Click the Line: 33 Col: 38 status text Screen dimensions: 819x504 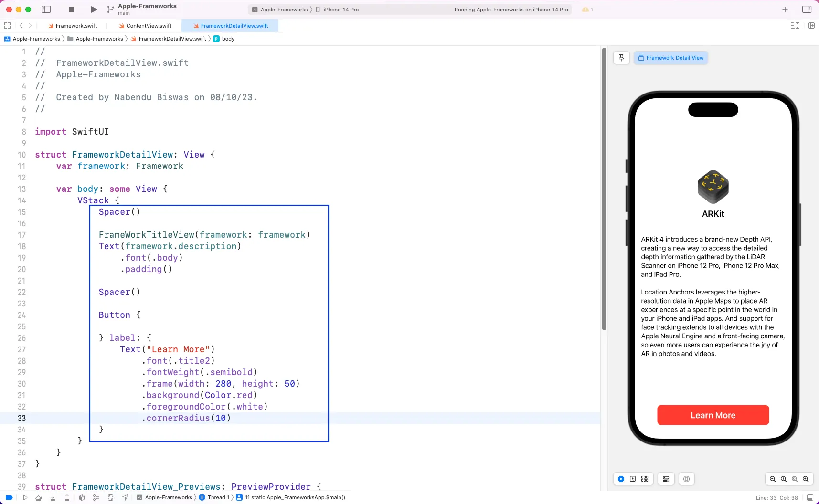click(776, 498)
